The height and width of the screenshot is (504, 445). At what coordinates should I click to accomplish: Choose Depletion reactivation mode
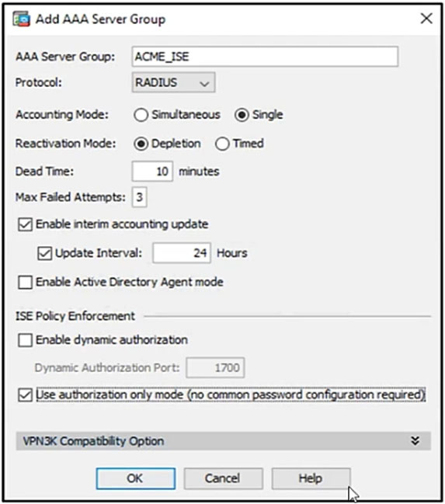point(141,144)
